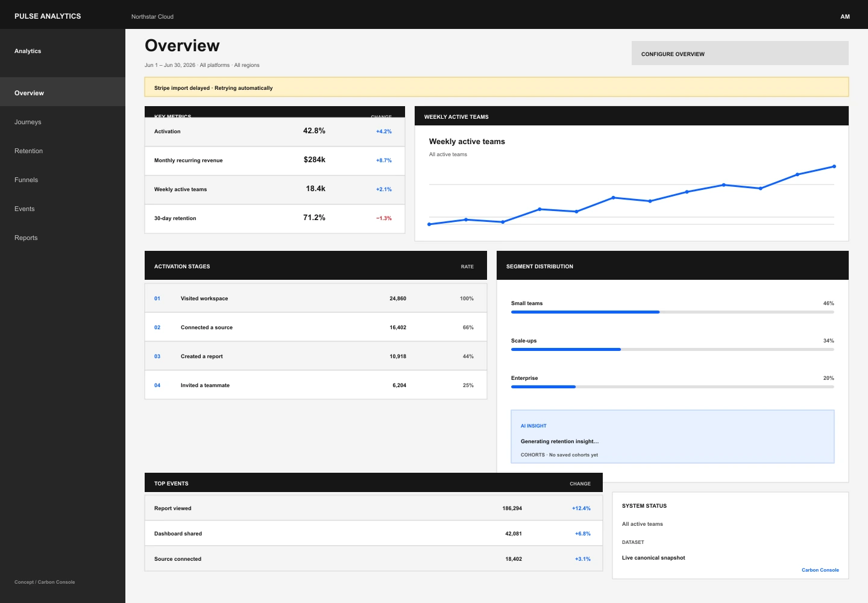The height and width of the screenshot is (603, 868).
Task: Select the Connected a source stage
Action: [x=316, y=327]
